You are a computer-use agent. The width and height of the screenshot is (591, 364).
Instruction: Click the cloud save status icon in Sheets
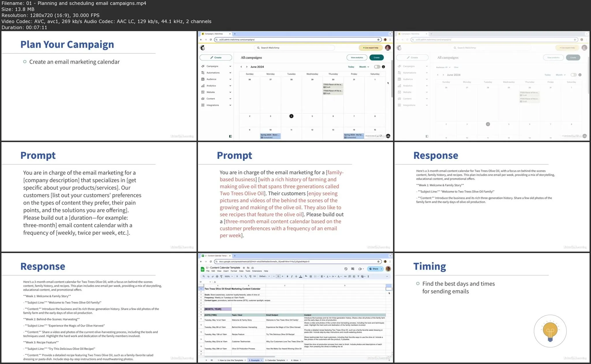click(x=253, y=268)
